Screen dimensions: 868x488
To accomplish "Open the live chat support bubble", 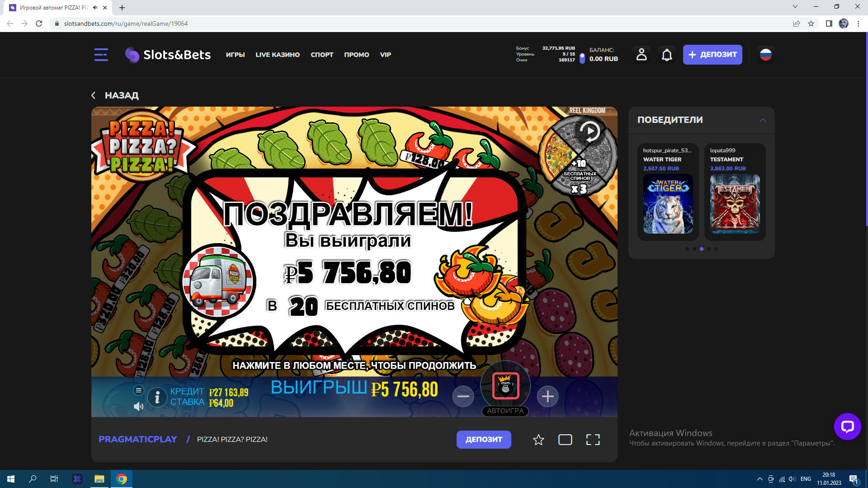I will [x=847, y=426].
